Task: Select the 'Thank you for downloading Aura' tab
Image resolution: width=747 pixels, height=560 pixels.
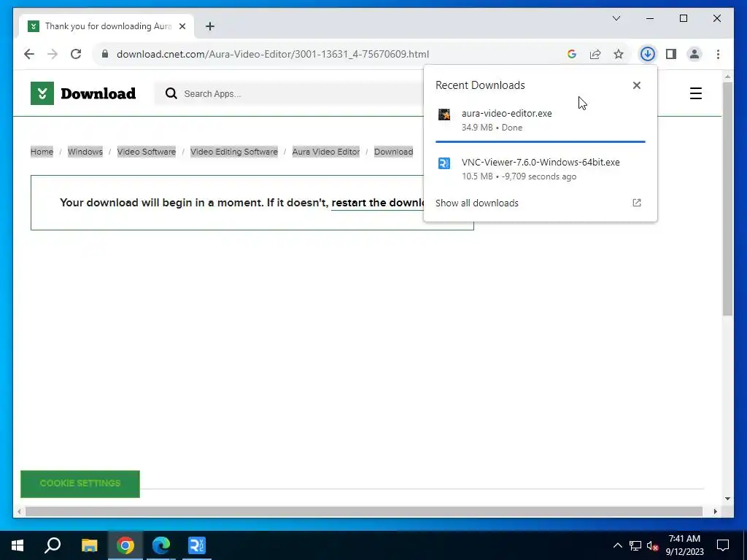Action: (x=107, y=26)
